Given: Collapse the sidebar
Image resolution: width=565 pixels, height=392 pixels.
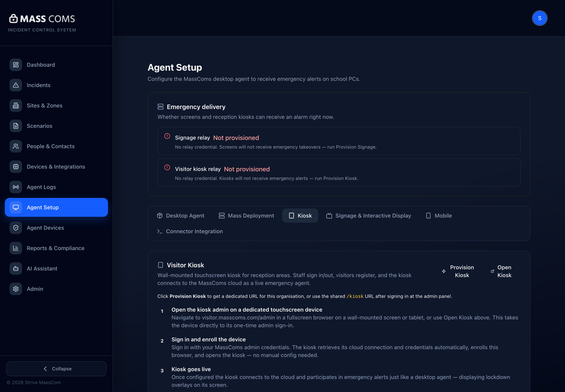Looking at the screenshot, I should [56, 369].
